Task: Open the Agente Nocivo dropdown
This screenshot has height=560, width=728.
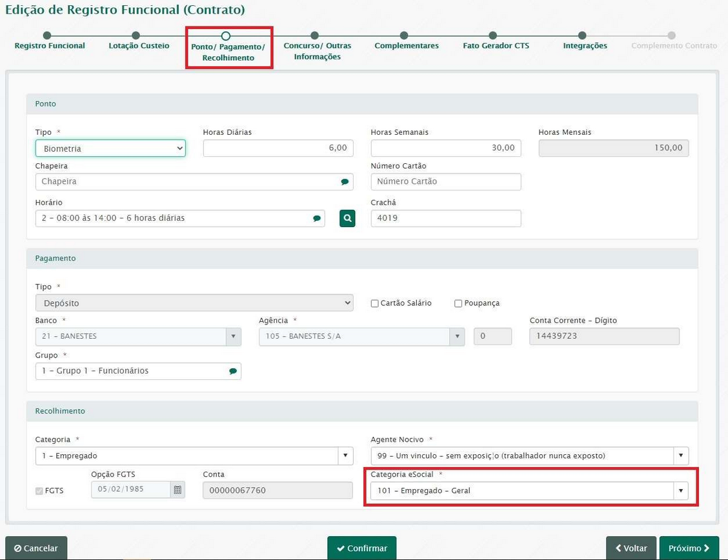Action: click(680, 455)
